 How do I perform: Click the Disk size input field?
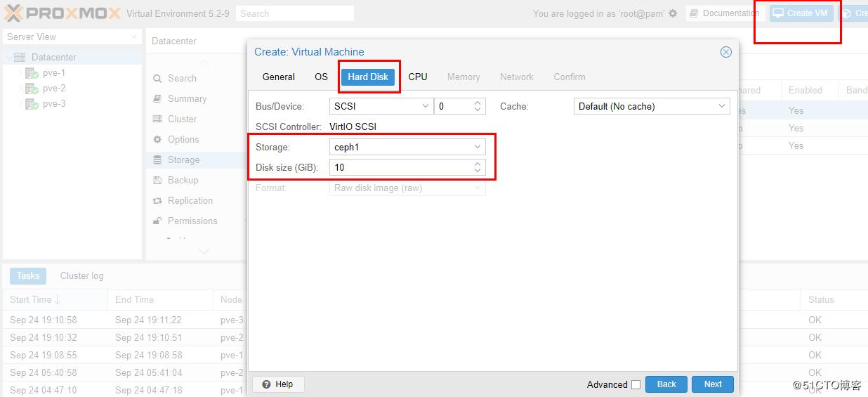400,168
